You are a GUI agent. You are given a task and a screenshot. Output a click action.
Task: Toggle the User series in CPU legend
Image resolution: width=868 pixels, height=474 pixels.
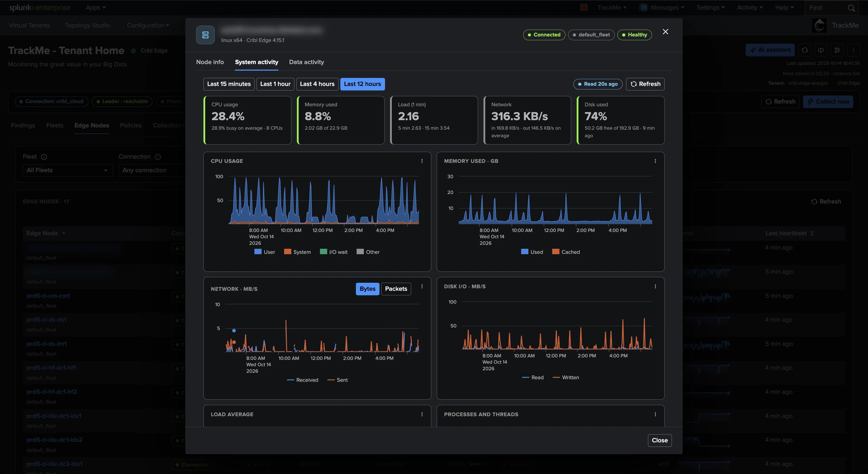pos(264,252)
